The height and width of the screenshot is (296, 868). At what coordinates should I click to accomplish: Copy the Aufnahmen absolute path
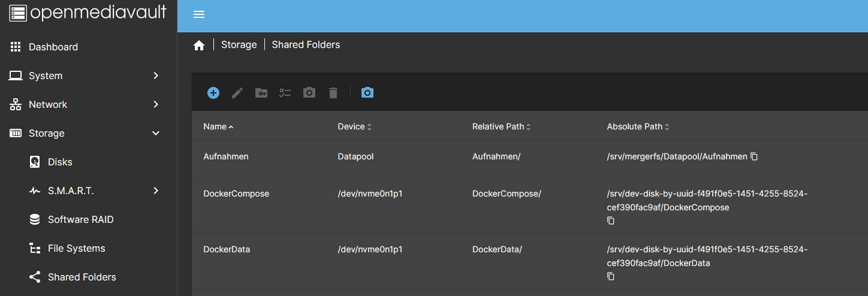click(x=755, y=156)
